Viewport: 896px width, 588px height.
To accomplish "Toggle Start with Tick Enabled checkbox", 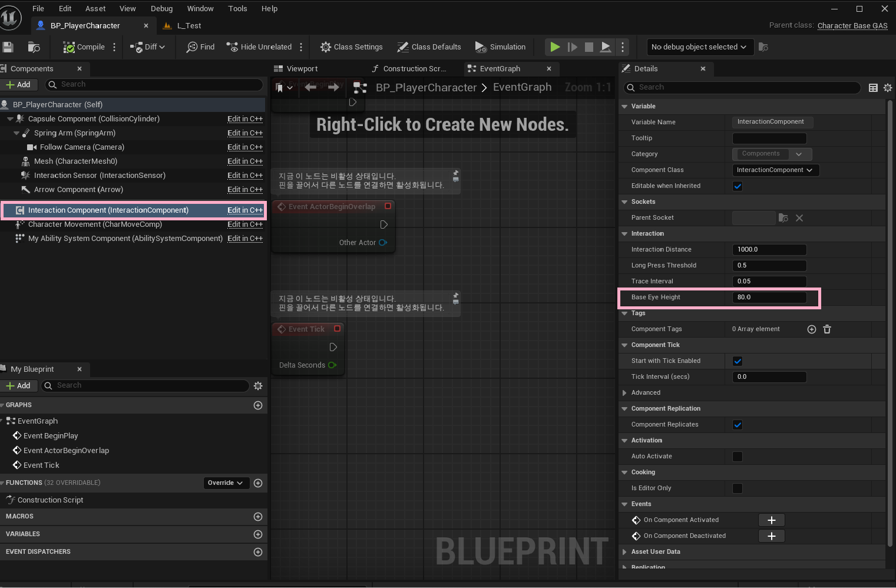I will pyautogui.click(x=738, y=361).
